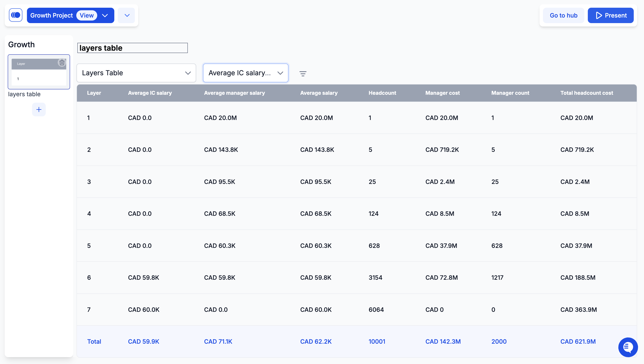Start presentation with the Present button

coord(610,15)
